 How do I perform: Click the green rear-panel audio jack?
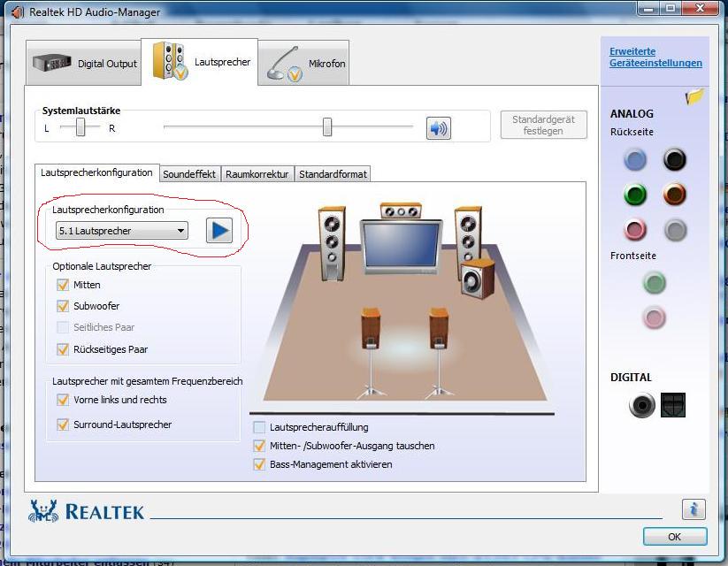coord(635,194)
